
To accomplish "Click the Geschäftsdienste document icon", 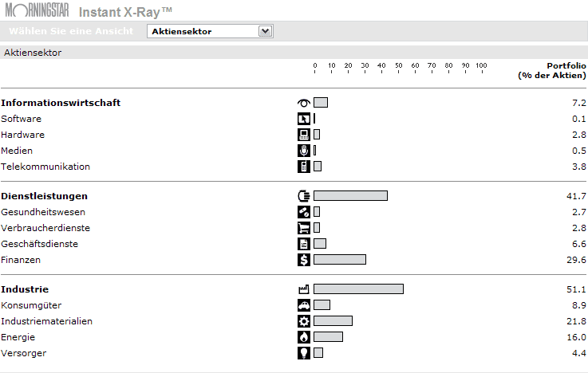I will point(303,244).
